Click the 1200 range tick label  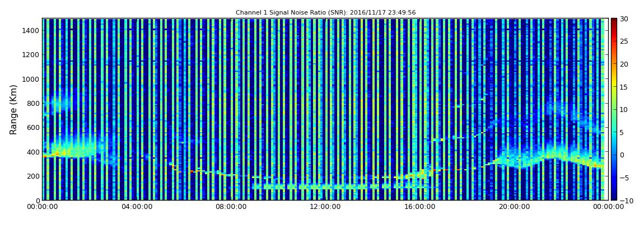coord(31,55)
